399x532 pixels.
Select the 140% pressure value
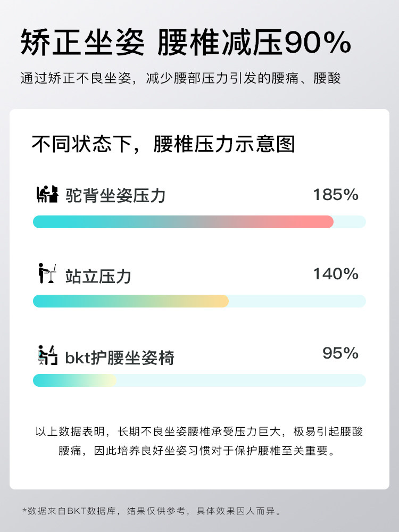click(335, 274)
